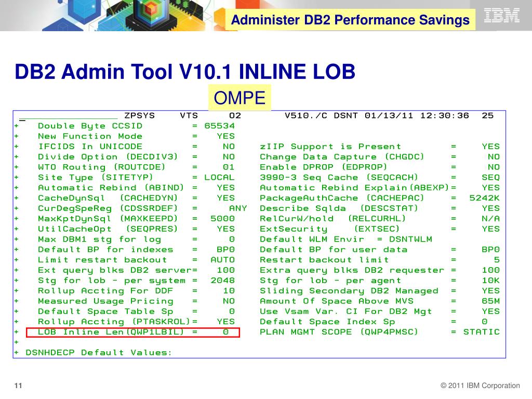
Task: Click 'CacheDynSql (CACHEDYN)' label
Action: coord(108,198)
